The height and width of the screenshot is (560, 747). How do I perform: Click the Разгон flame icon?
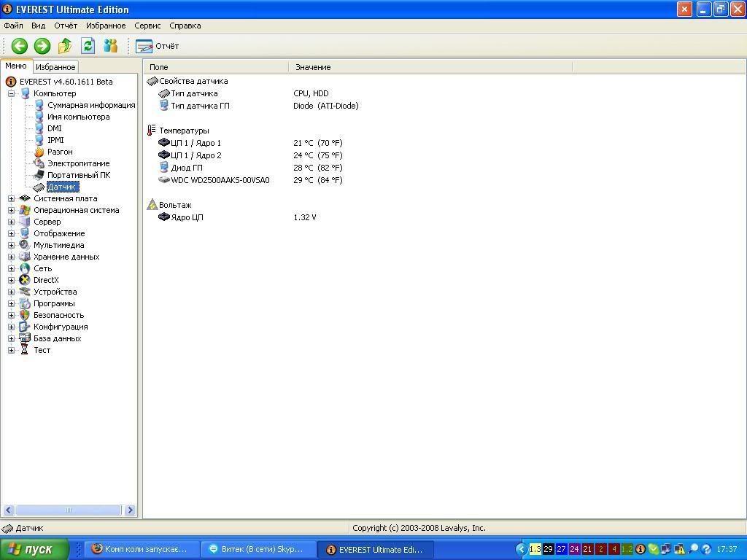pos(39,152)
